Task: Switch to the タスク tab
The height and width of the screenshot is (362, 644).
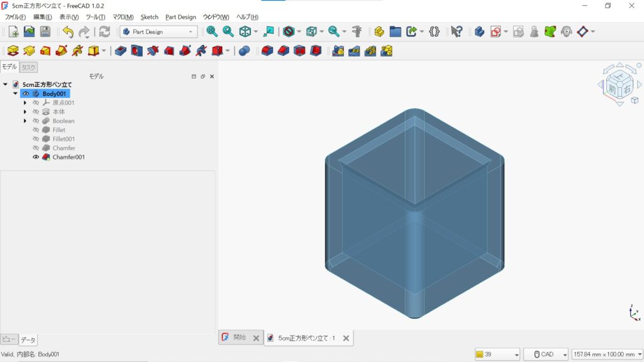Action: (x=28, y=67)
